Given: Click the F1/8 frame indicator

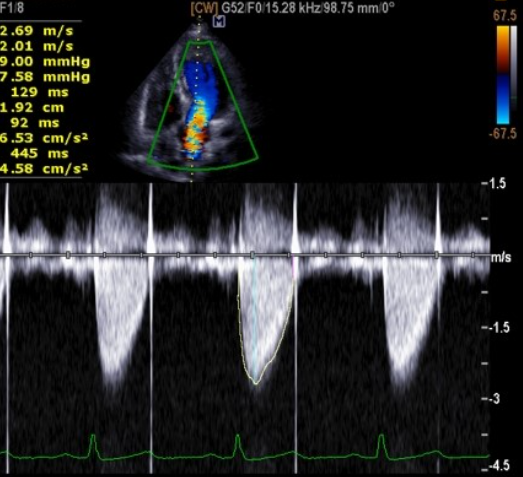Looking at the screenshot, I should pyautogui.click(x=12, y=7).
